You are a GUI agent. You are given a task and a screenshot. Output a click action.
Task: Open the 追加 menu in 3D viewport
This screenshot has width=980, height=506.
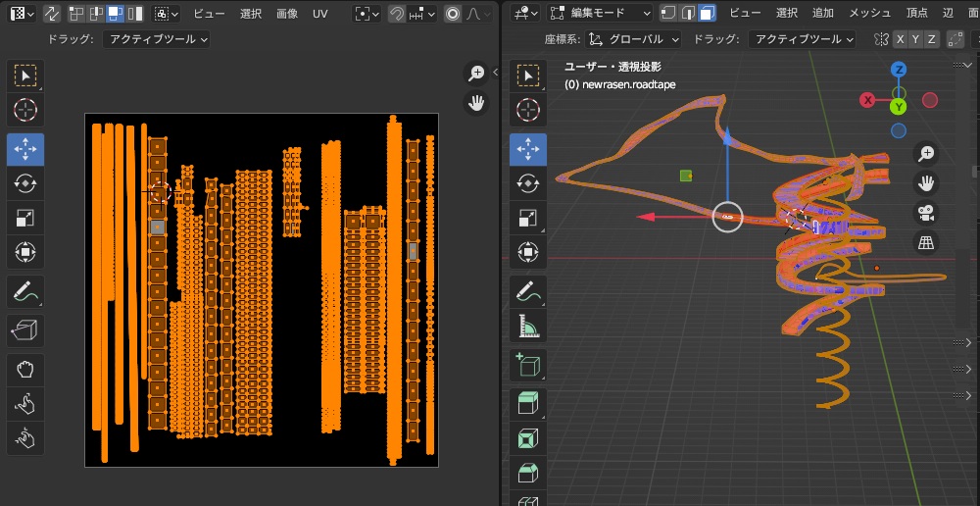(822, 13)
